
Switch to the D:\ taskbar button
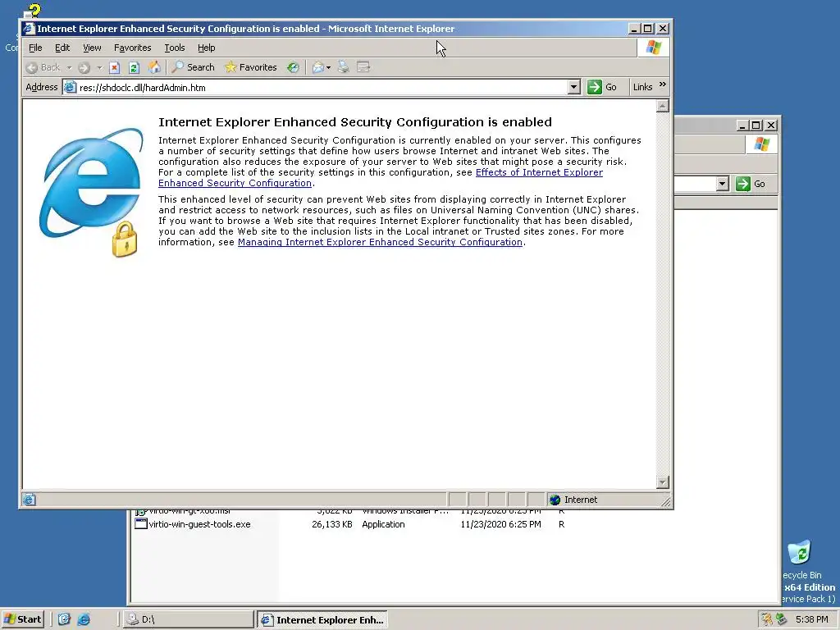point(188,619)
